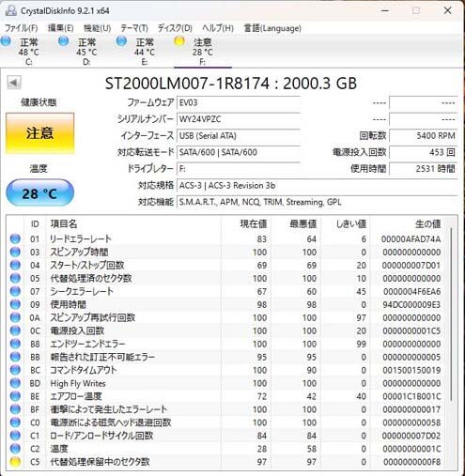465x476 pixels.
Task: Click the 現在値 column header
Action: click(x=246, y=223)
